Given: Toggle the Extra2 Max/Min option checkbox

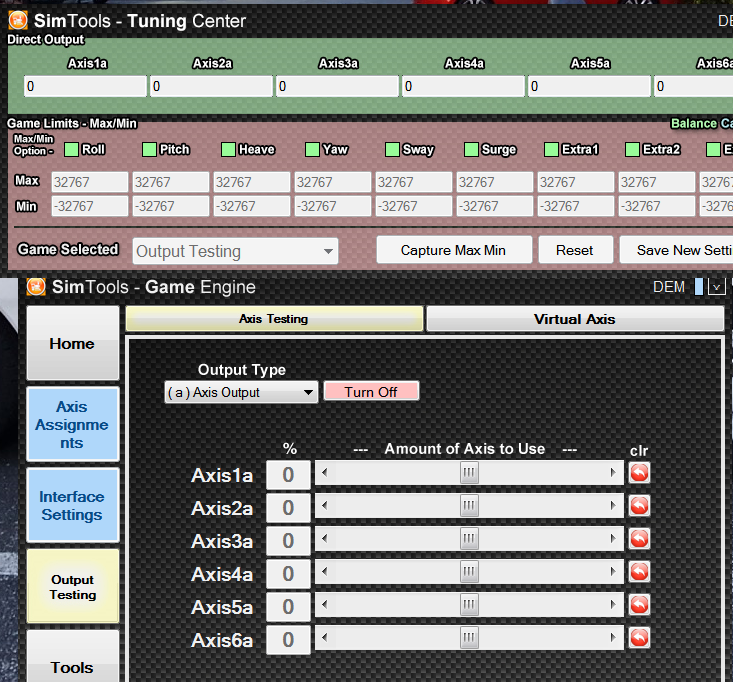Looking at the screenshot, I should (x=632, y=150).
